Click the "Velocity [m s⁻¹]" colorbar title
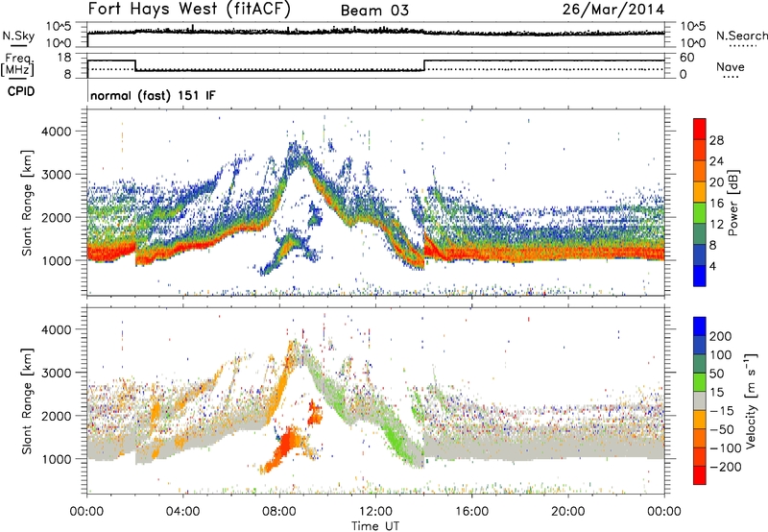This screenshot has width=768, height=532. [x=750, y=400]
